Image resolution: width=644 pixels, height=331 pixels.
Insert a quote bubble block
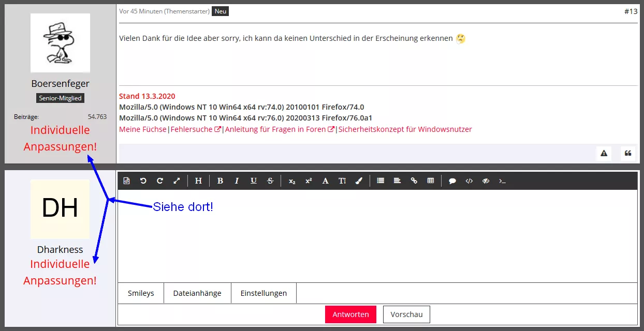[452, 181]
